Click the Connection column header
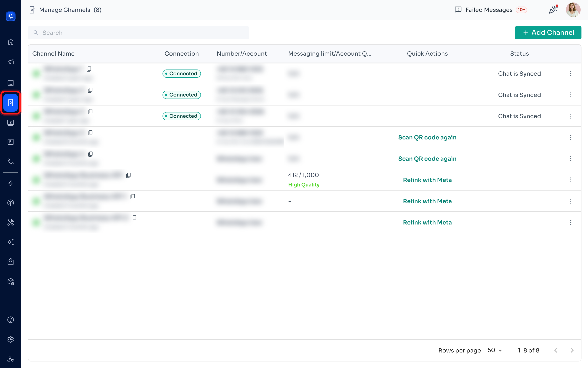The image size is (588, 368). pos(182,54)
